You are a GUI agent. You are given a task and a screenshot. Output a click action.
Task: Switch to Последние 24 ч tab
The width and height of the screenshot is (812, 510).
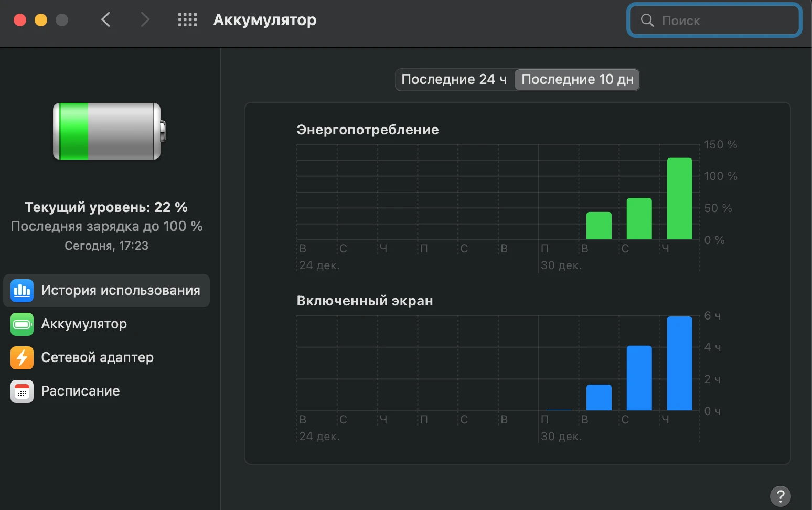pos(454,80)
